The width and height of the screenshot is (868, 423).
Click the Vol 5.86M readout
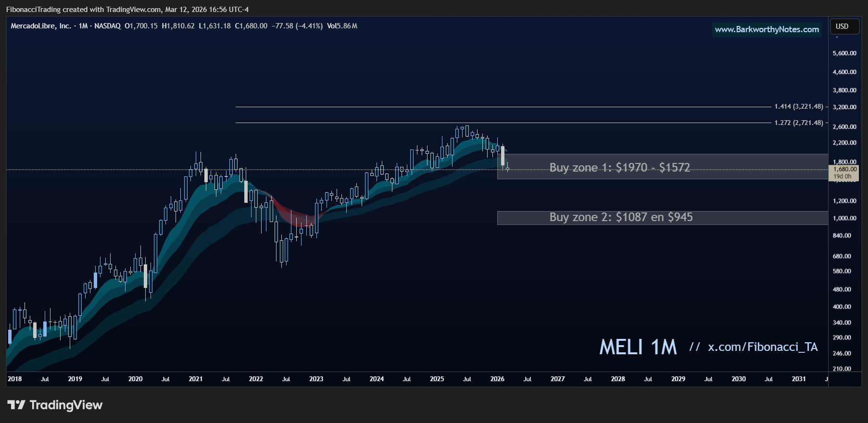(x=342, y=26)
